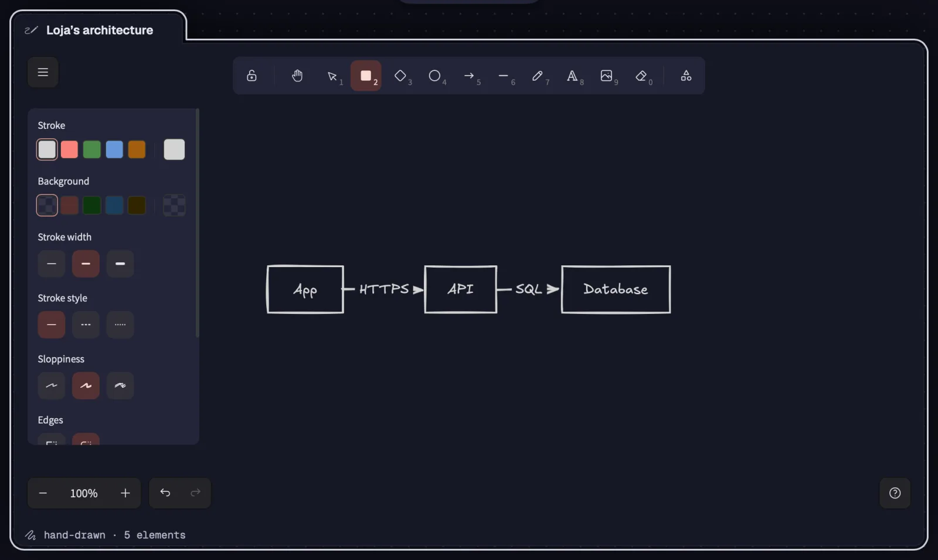Select the Text tool

(572, 76)
